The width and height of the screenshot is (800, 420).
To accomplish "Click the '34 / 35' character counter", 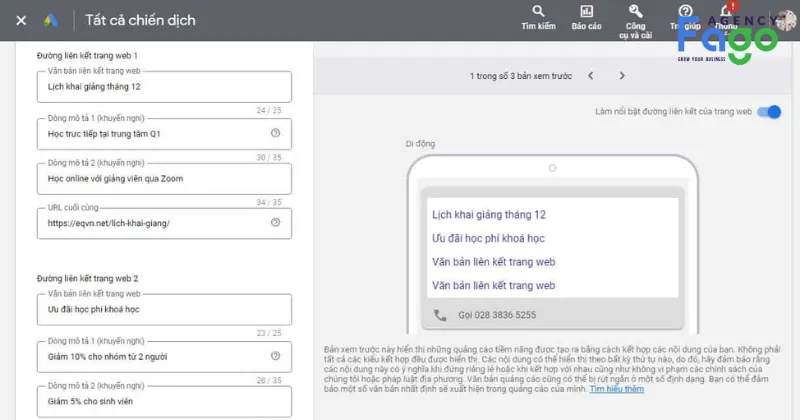I will 269,202.
